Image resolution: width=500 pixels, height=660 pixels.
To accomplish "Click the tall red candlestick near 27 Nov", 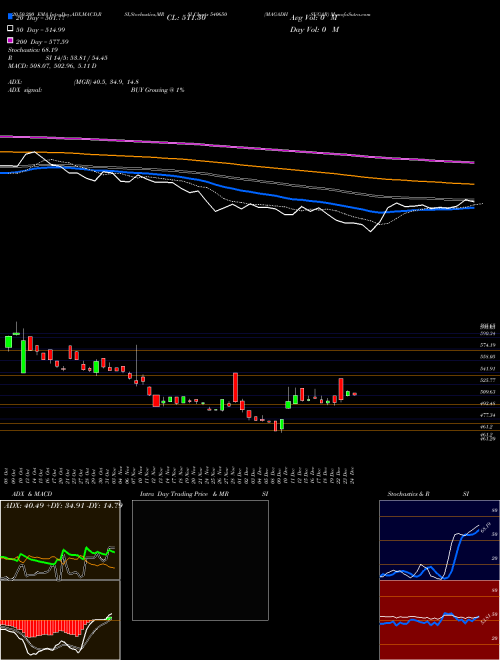I will coord(236,387).
